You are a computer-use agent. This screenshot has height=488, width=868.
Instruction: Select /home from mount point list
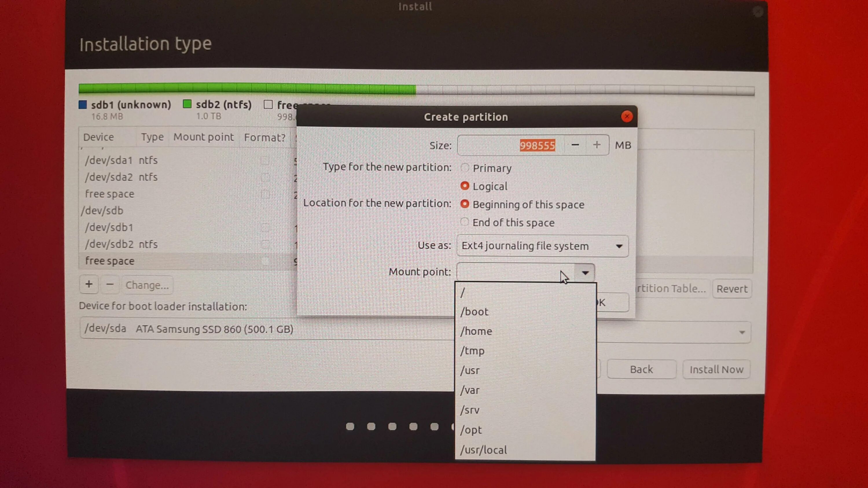pyautogui.click(x=476, y=331)
